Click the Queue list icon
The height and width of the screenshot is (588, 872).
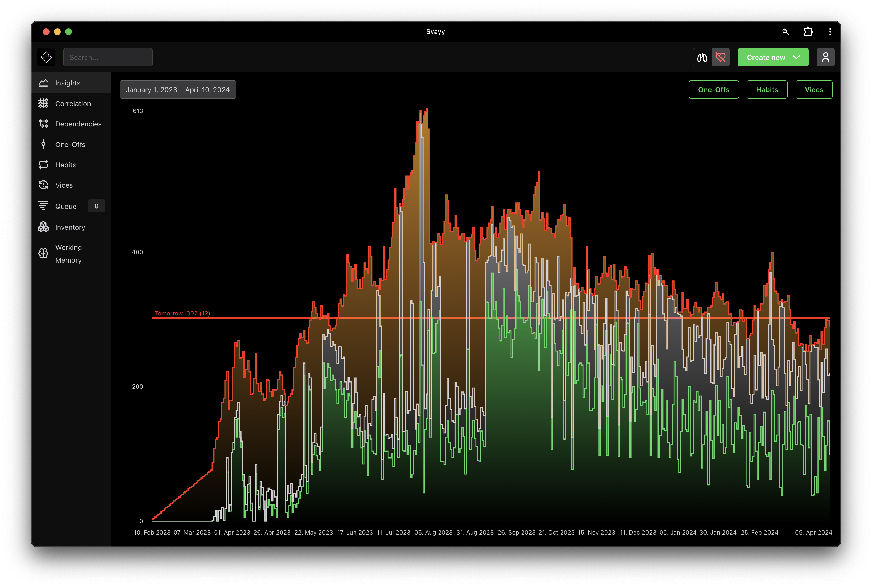[43, 206]
